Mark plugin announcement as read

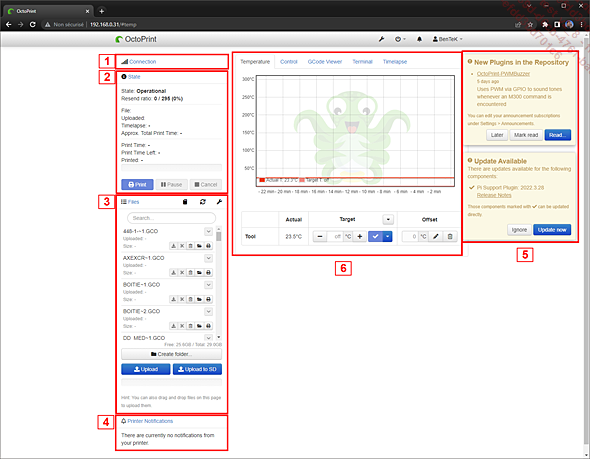tap(526, 135)
